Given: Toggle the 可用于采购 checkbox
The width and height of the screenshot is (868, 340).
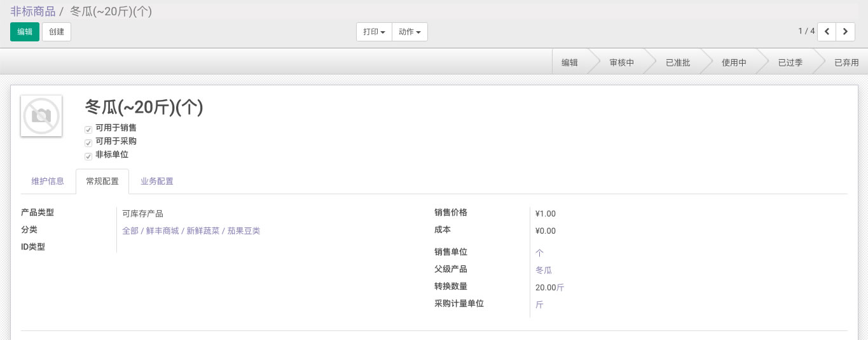Looking at the screenshot, I should click(x=88, y=143).
